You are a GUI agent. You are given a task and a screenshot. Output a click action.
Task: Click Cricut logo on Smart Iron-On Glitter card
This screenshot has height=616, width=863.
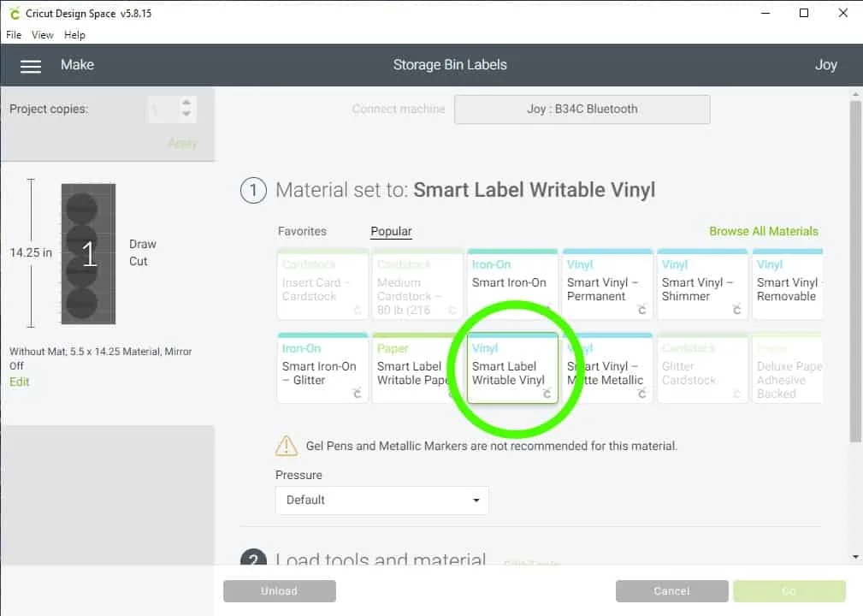point(357,393)
